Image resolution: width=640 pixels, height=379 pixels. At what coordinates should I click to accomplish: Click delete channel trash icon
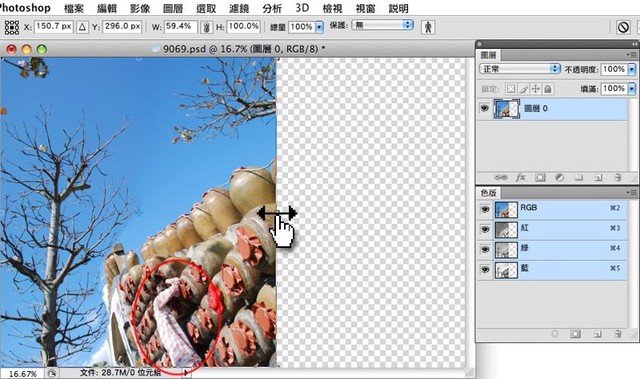pyautogui.click(x=618, y=334)
